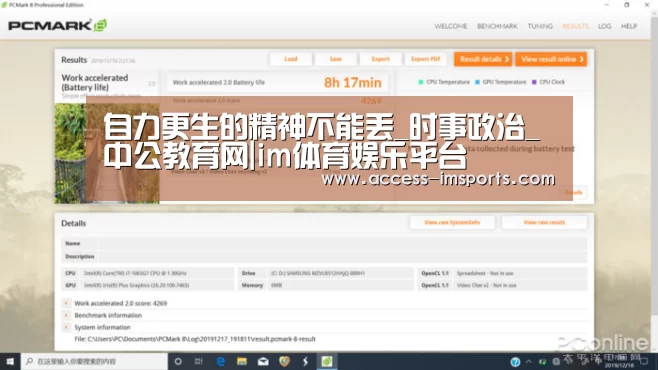Open the Mail app from taskbar
This screenshot has height=370, width=658.
[263, 361]
